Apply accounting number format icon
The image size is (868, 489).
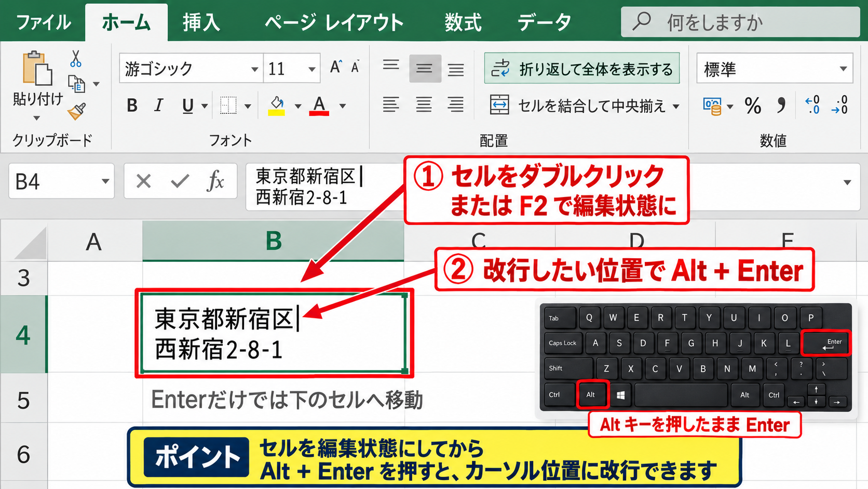[712, 106]
